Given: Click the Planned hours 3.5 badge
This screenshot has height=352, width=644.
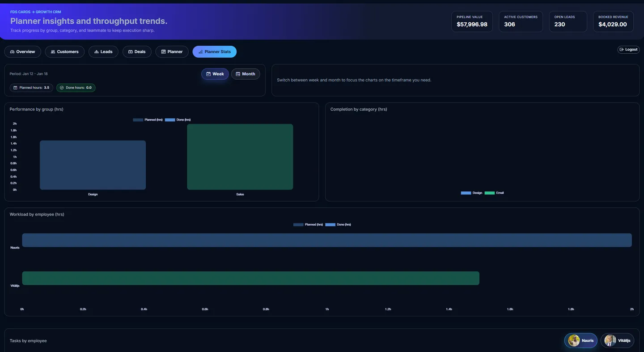Looking at the screenshot, I should click(31, 88).
